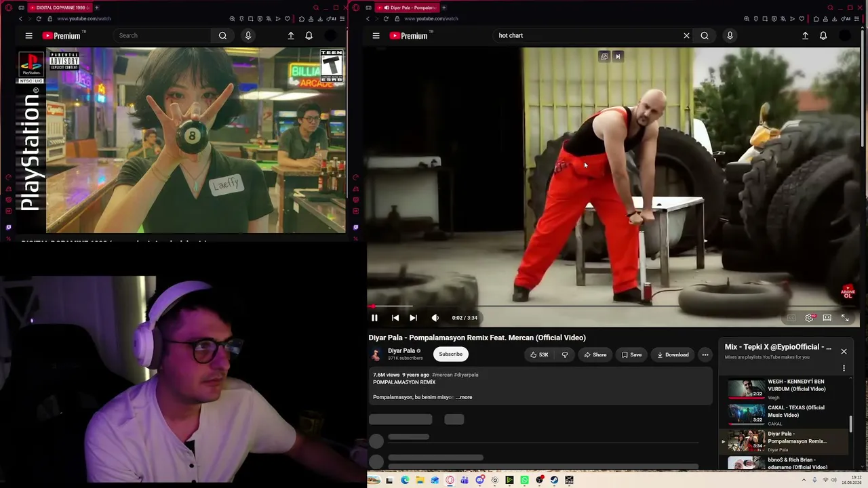
Task: Save the video to a playlist
Action: click(631, 354)
